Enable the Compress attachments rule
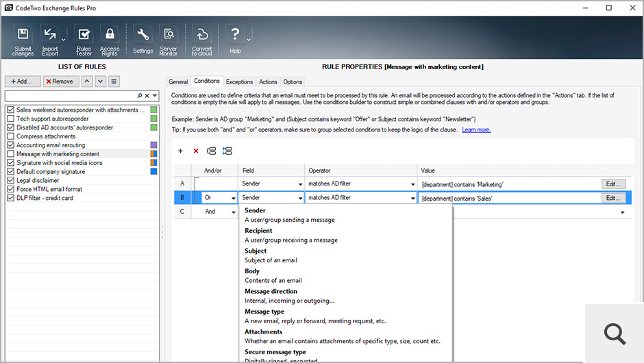644x363 pixels. pyautogui.click(x=11, y=136)
